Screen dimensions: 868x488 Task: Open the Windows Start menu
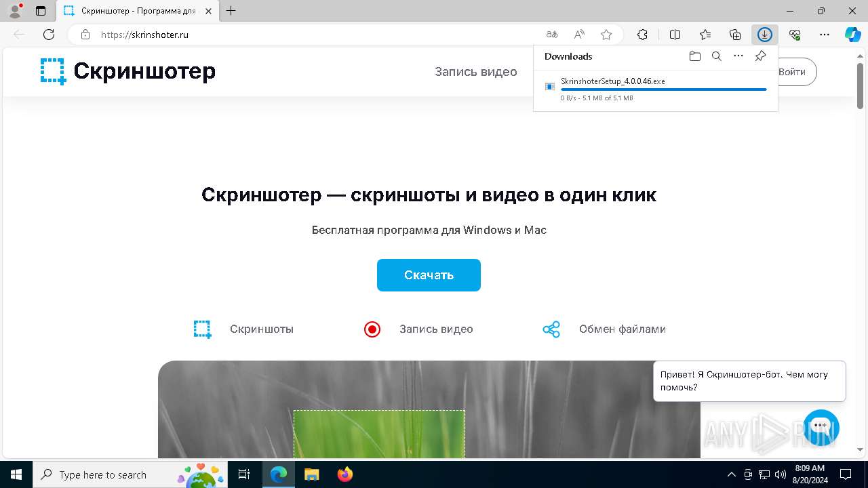coord(16,474)
